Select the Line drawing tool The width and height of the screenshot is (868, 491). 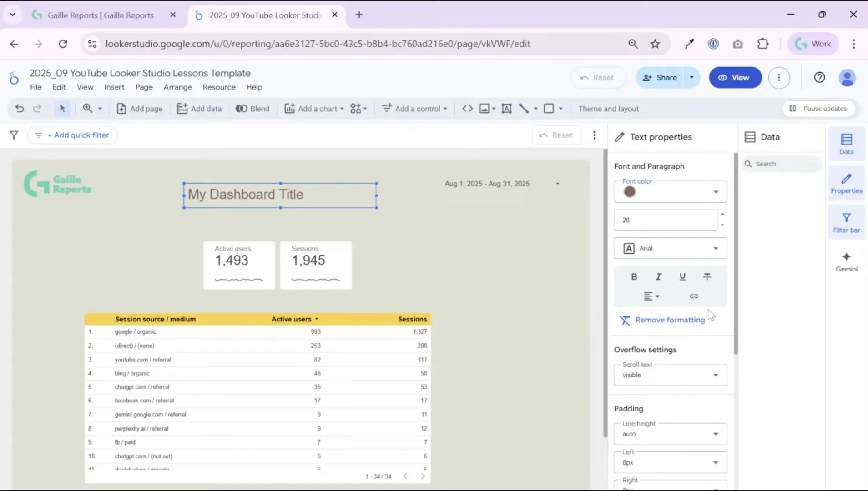(x=524, y=108)
